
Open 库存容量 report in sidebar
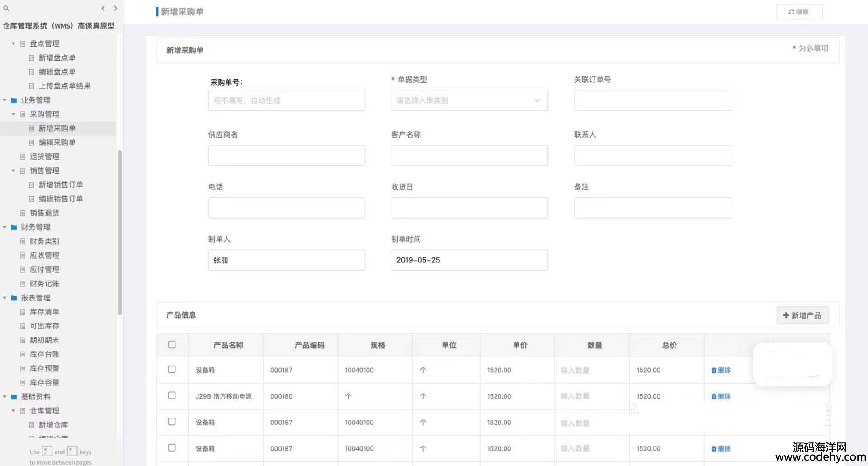44,383
